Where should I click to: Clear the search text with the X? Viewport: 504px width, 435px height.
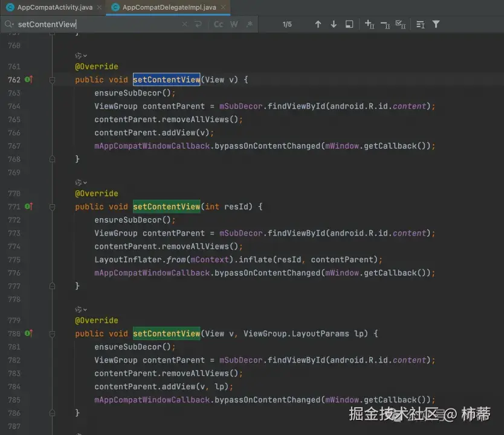[184, 24]
